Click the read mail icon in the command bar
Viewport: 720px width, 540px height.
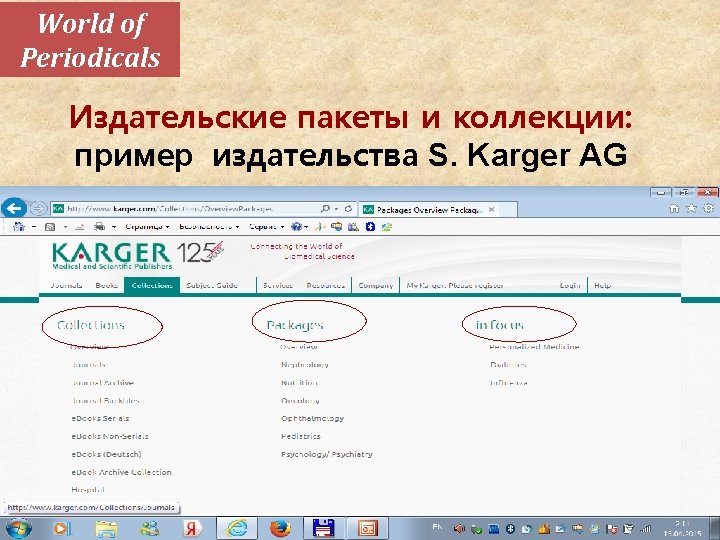79,227
